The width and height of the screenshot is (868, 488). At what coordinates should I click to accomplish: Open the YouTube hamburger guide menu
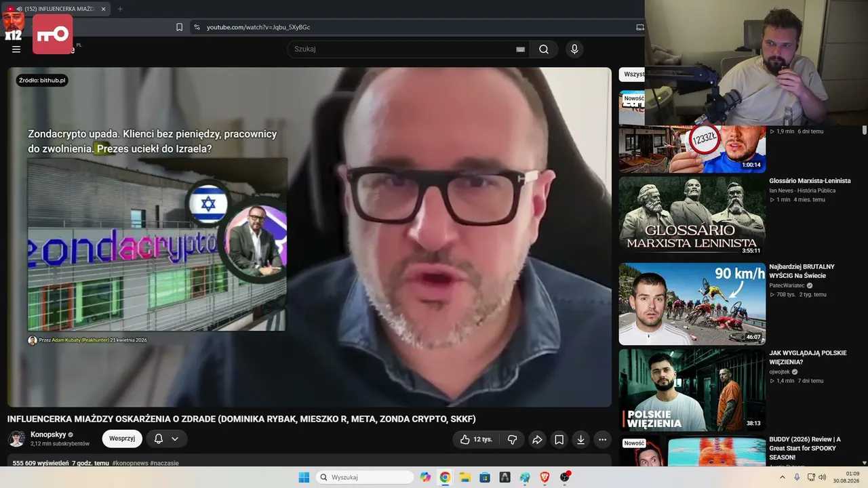(x=16, y=49)
